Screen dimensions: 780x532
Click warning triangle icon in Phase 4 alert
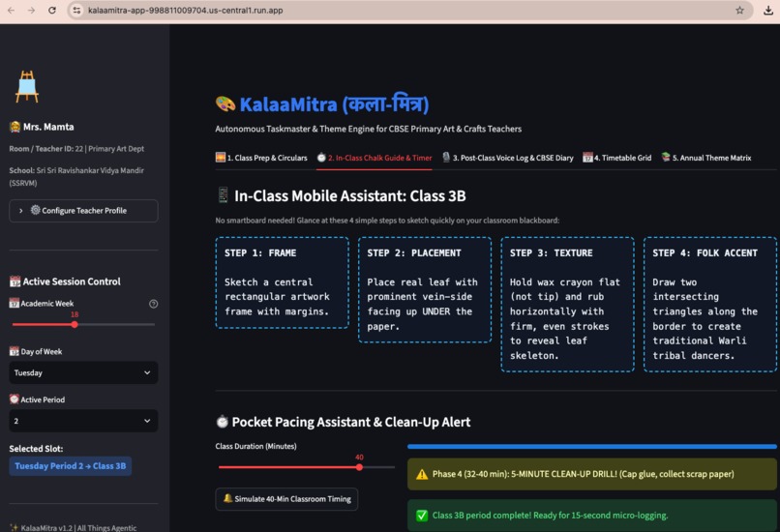click(x=421, y=474)
